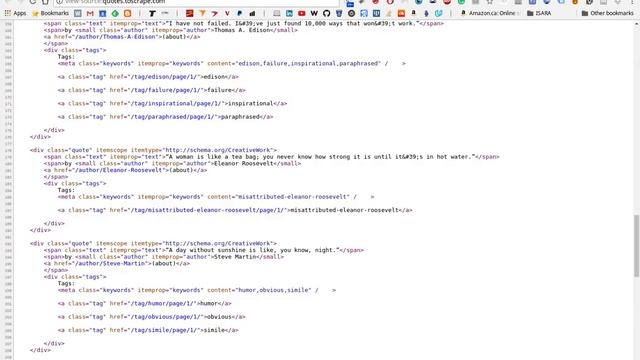Open the Other bookmarks folder
Screen dimensions: 640x360
(x=607, y=13)
